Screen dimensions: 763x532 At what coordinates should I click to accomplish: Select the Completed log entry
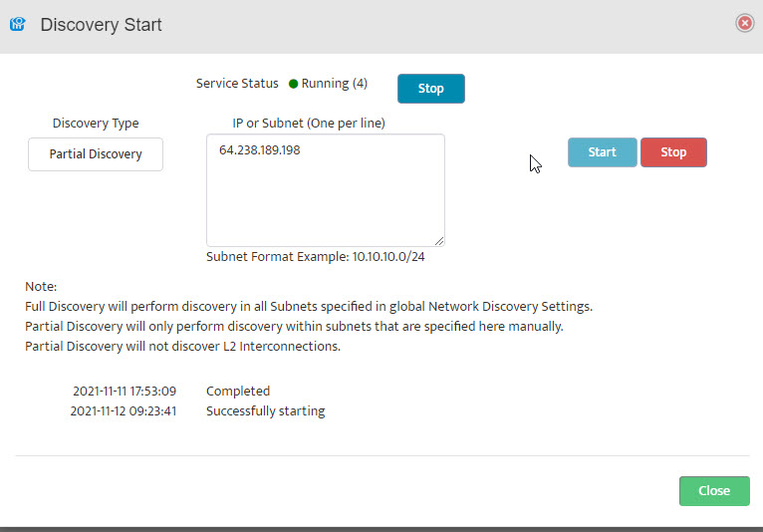click(238, 391)
